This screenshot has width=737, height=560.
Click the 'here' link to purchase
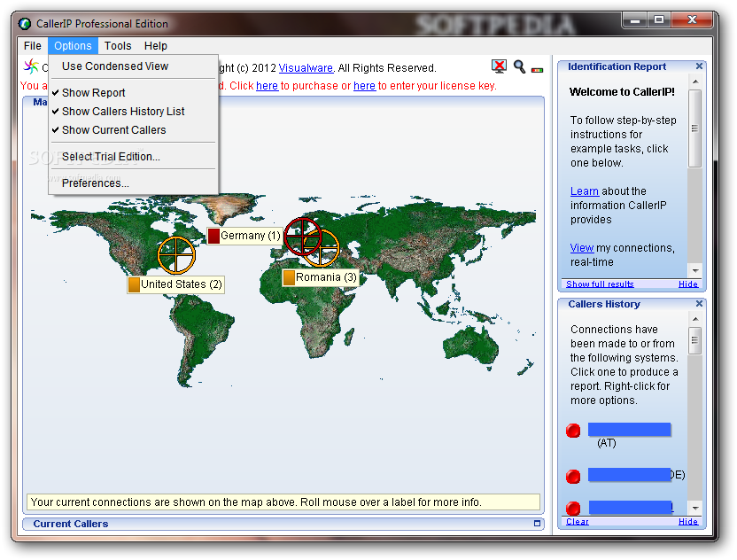pos(267,86)
